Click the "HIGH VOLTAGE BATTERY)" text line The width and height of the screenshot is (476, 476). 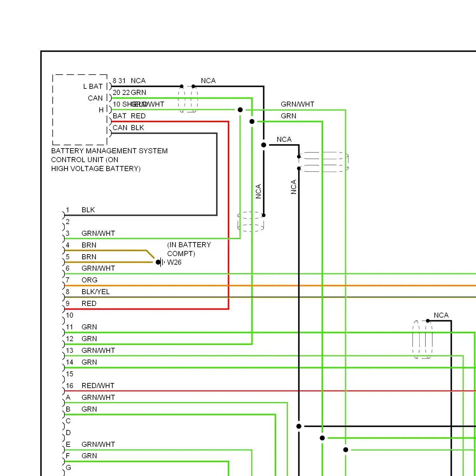96,169
